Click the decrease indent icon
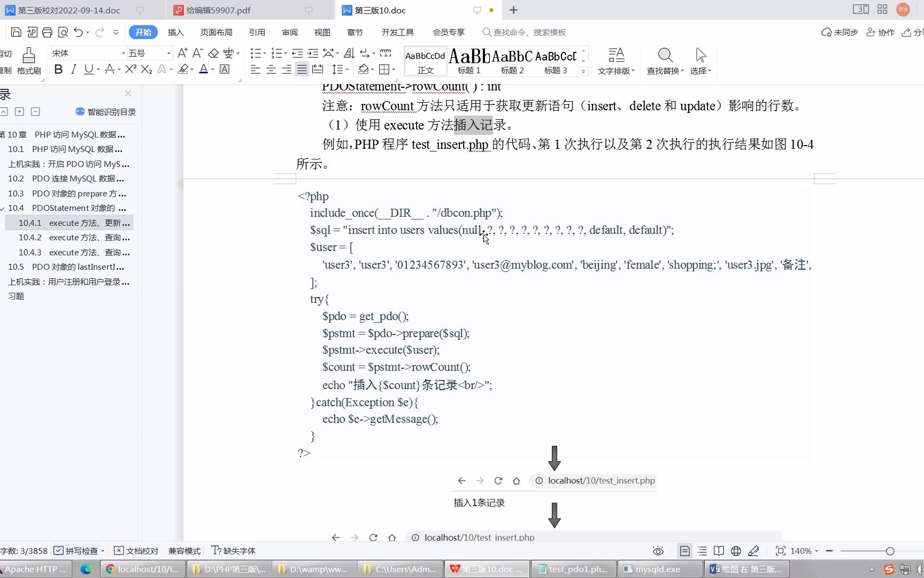Screen dimensions: 924x578 click(x=297, y=53)
